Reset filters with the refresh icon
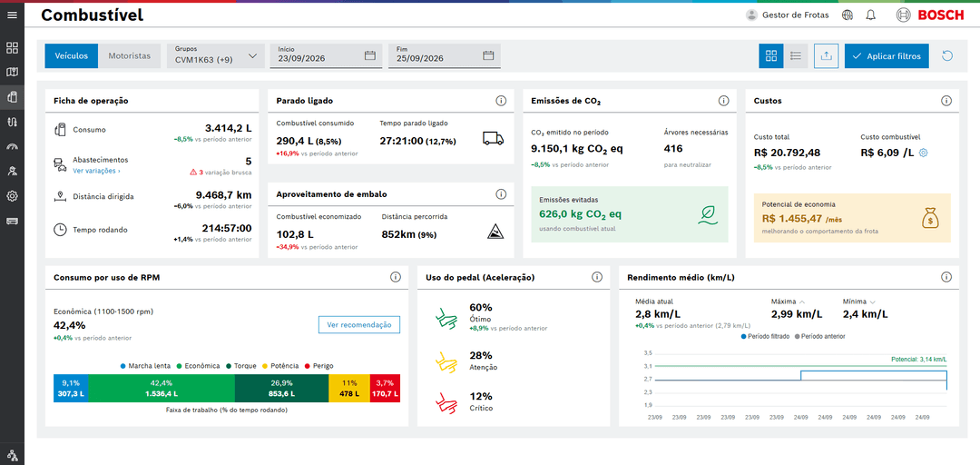 pyautogui.click(x=946, y=55)
